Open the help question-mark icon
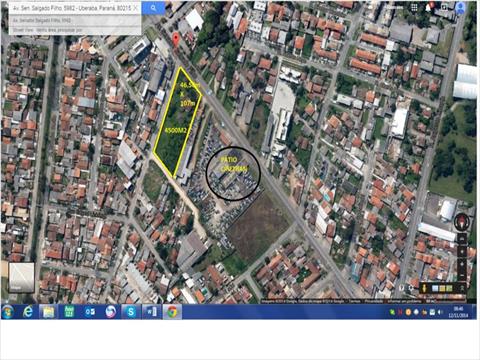The width and height of the screenshot is (480, 360). 402,288
